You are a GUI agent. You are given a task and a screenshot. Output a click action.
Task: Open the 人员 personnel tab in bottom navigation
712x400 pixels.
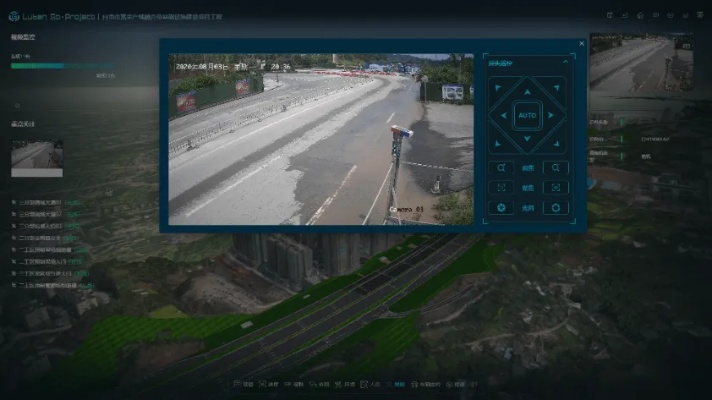(x=370, y=384)
